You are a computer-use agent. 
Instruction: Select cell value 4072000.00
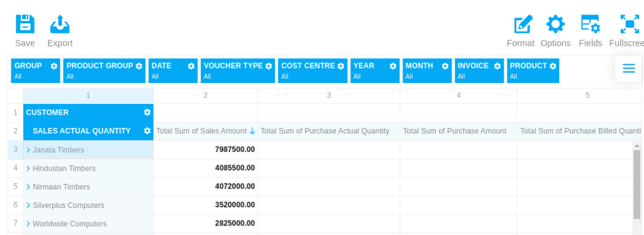(235, 186)
